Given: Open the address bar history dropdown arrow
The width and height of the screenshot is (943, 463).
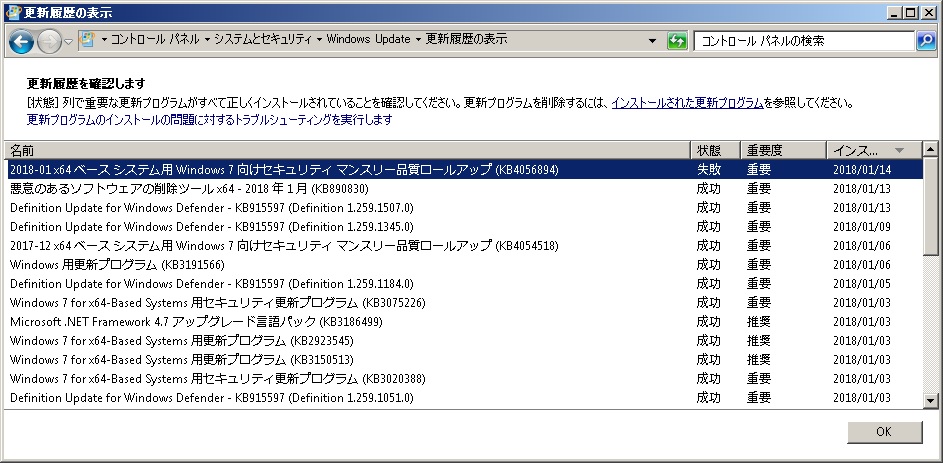Looking at the screenshot, I should pyautogui.click(x=653, y=41).
